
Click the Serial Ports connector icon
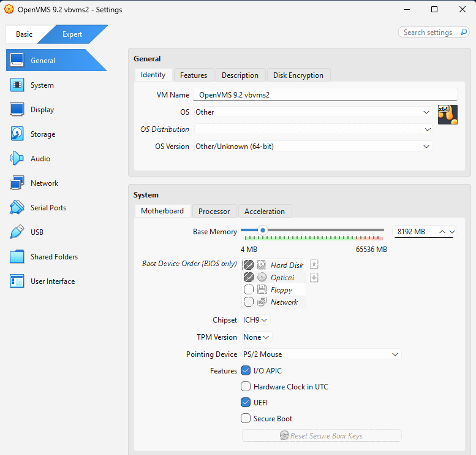pos(17,208)
